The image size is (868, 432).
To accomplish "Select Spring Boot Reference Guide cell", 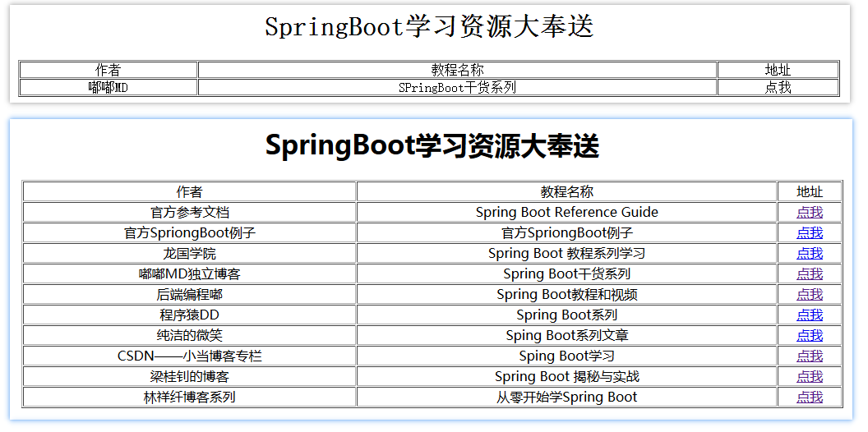I will [567, 213].
